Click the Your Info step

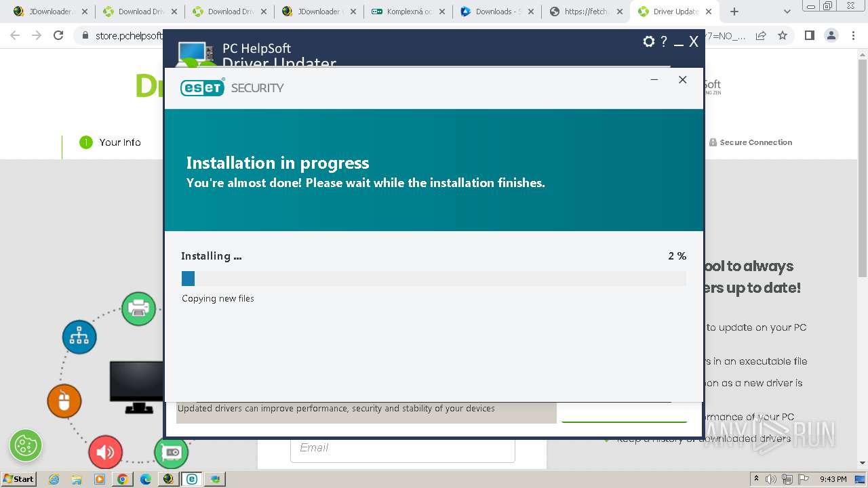111,142
